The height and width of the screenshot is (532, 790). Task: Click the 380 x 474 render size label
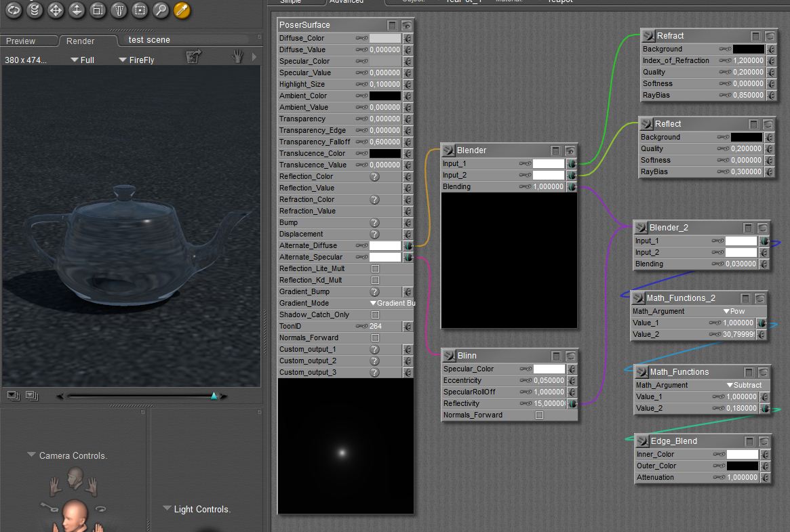26,60
